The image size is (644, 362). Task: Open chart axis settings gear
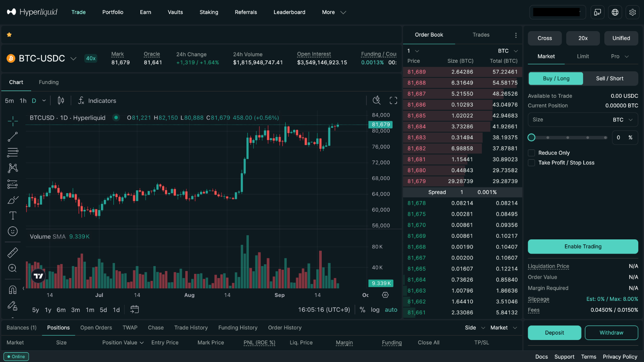385,295
